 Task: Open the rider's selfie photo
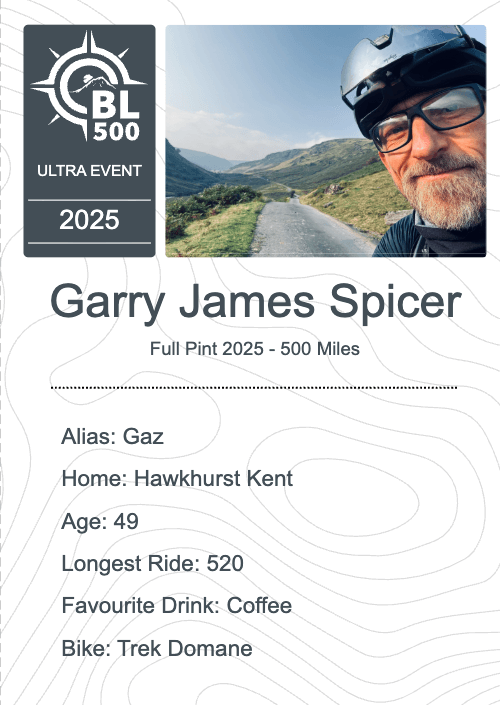[x=326, y=141]
